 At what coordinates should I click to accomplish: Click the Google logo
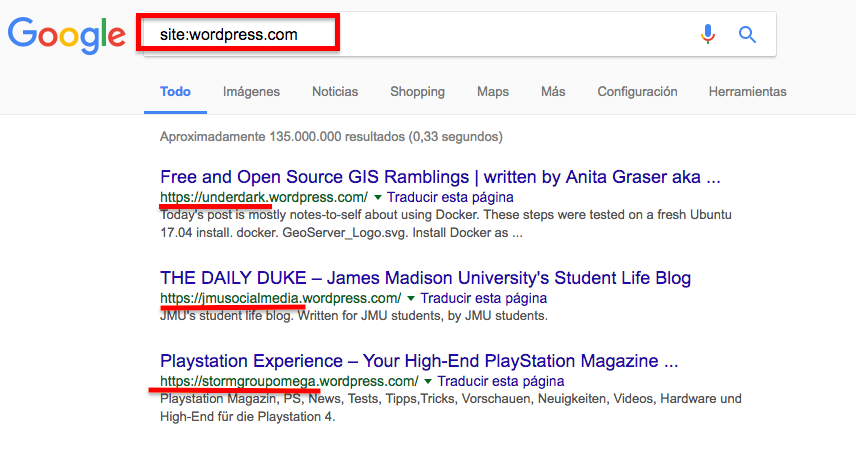tap(66, 35)
